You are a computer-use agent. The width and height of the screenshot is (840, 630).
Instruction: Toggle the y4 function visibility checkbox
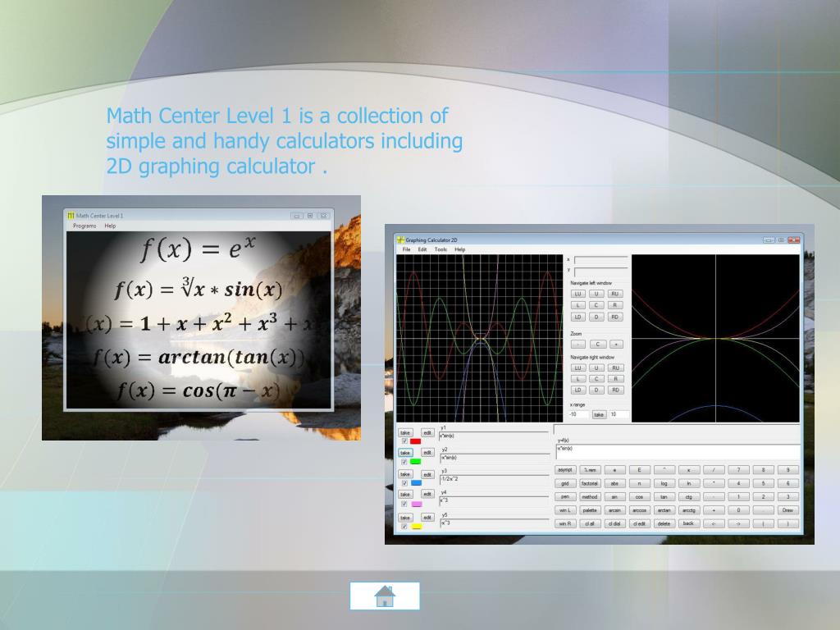(404, 504)
